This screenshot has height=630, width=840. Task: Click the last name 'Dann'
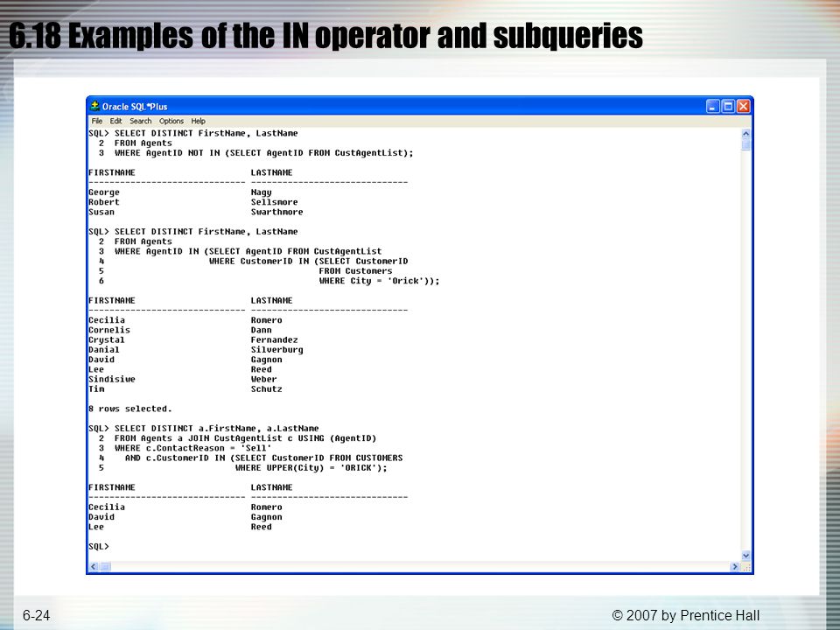(x=262, y=330)
